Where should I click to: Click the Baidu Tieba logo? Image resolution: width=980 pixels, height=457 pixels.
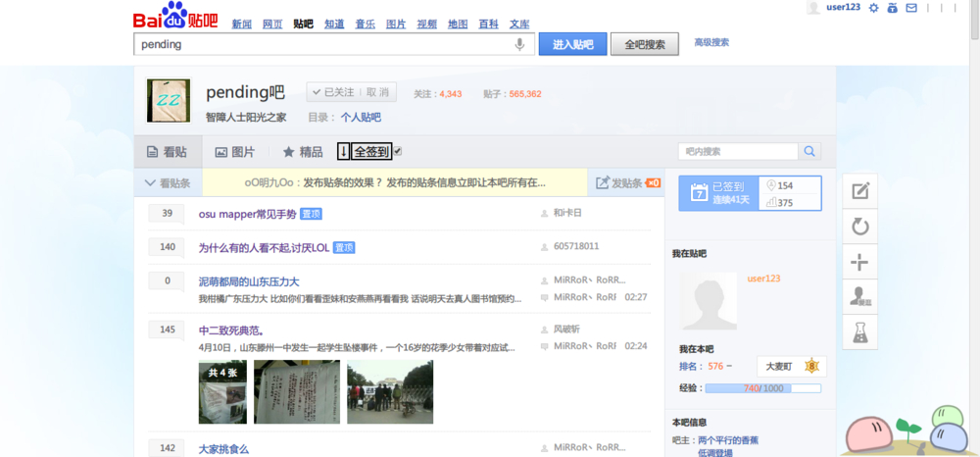175,16
